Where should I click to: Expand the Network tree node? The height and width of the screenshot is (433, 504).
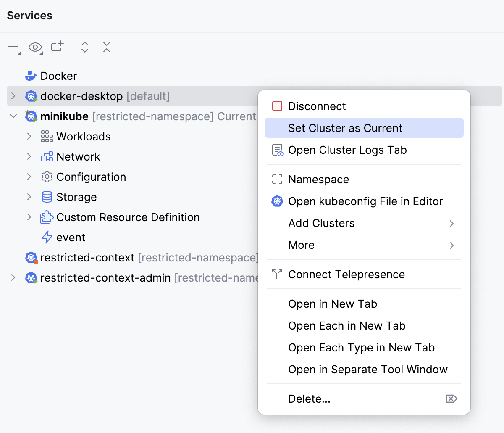click(x=29, y=157)
